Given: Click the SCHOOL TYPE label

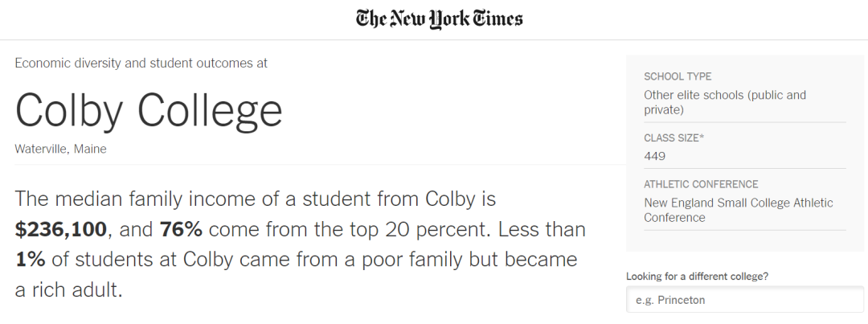Looking at the screenshot, I should pyautogui.click(x=678, y=76).
